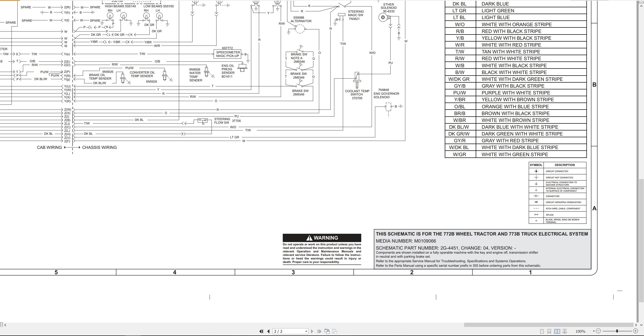Screen dimensions: 644x336
Task: Click the vertical scrollbar thumb
Action: (x=641, y=241)
